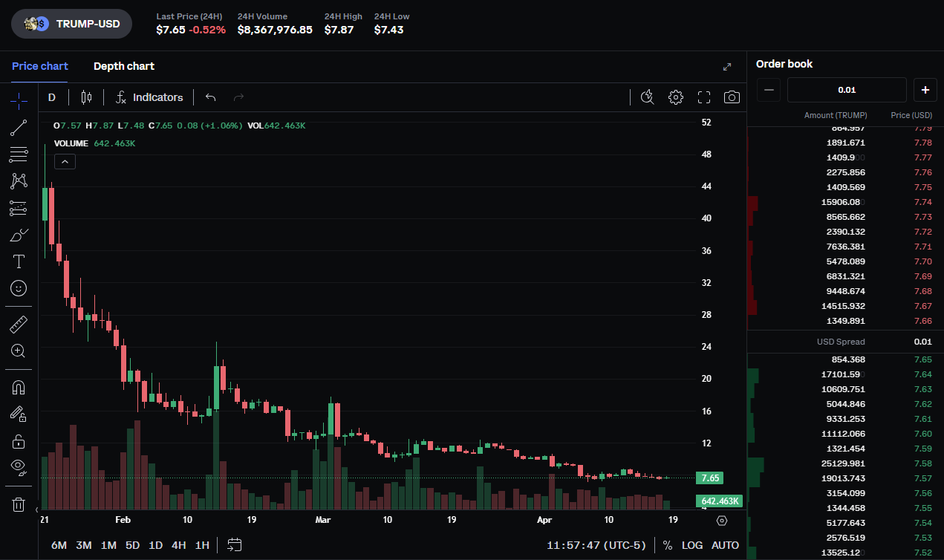Viewport: 944px width, 560px height.
Task: Redo the chart action
Action: point(238,97)
